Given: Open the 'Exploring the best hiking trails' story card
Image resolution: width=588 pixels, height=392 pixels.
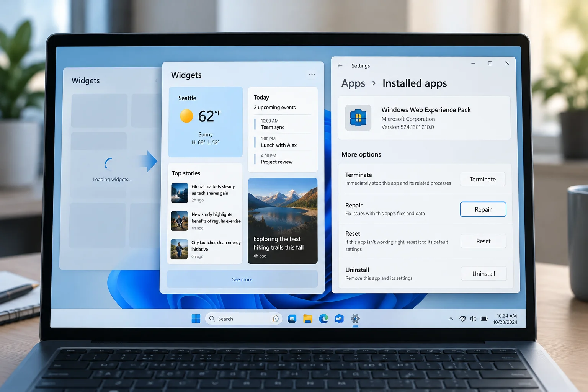Looking at the screenshot, I should click(283, 221).
